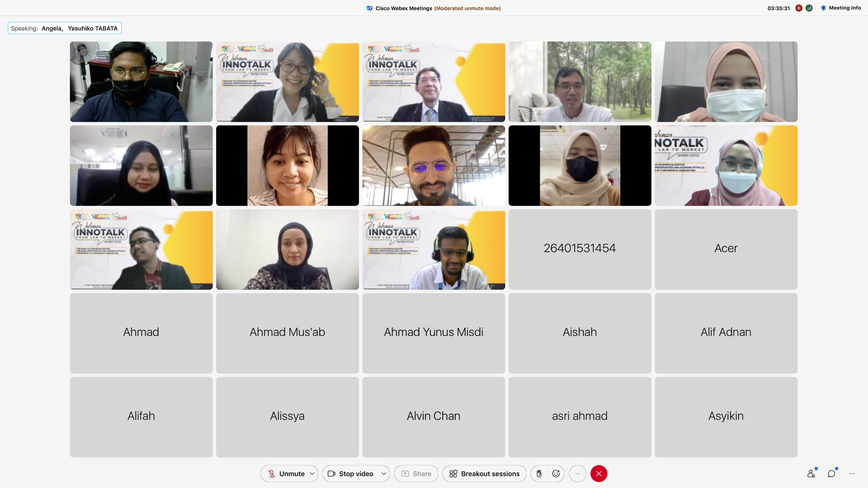
Task: Select the Ahmad Yunus Misdi tile
Action: tap(433, 333)
